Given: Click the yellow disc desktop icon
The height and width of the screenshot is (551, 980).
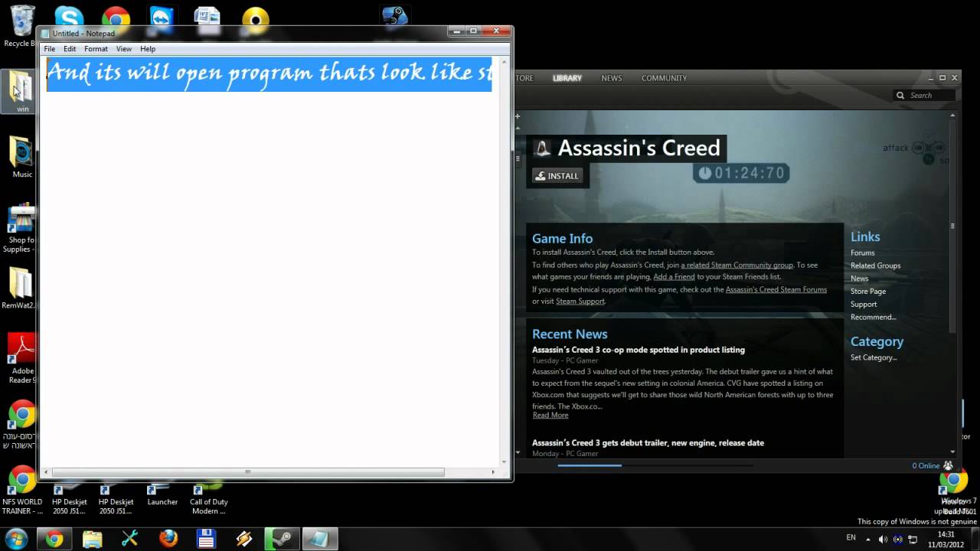Looking at the screenshot, I should (255, 18).
